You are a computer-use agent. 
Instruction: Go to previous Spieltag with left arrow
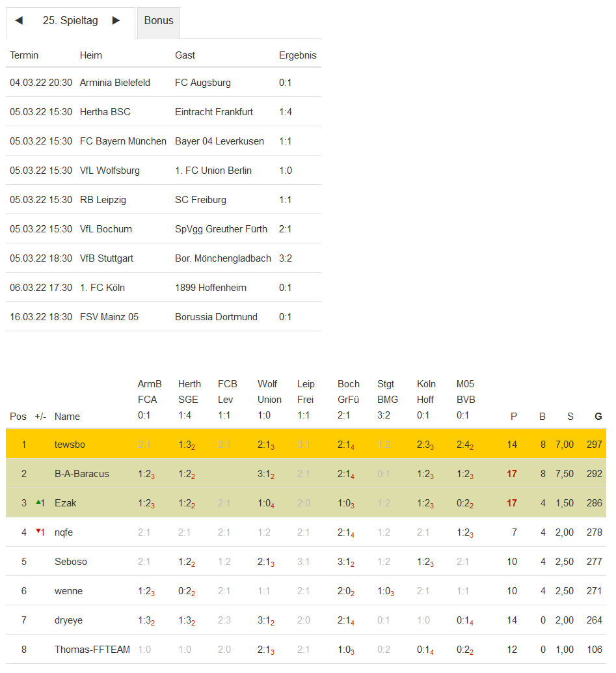[x=19, y=21]
